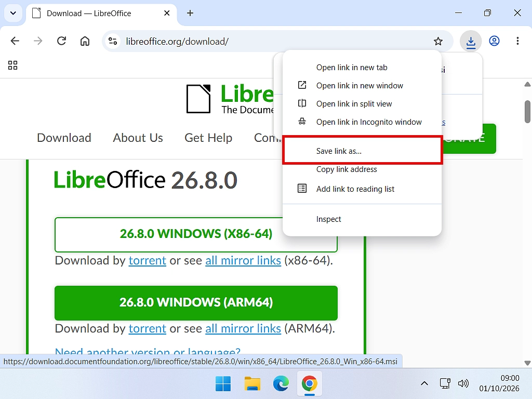Image resolution: width=532 pixels, height=399 pixels.
Task: Choose Inspect from the context menu
Action: 362,219
